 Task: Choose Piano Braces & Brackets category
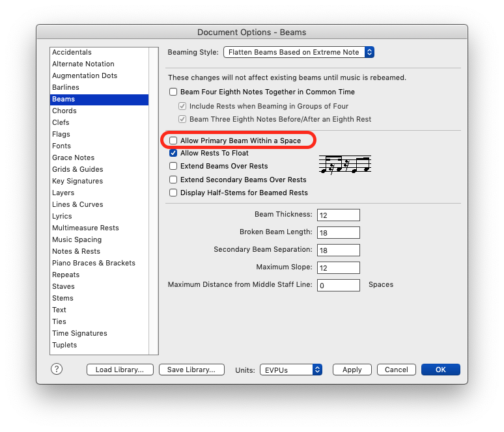[94, 263]
